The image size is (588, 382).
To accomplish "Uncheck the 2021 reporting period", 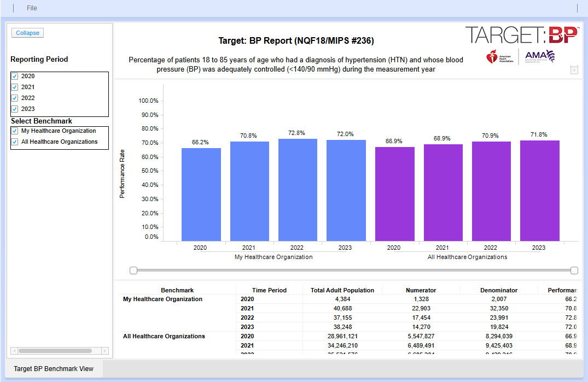I will click(14, 87).
